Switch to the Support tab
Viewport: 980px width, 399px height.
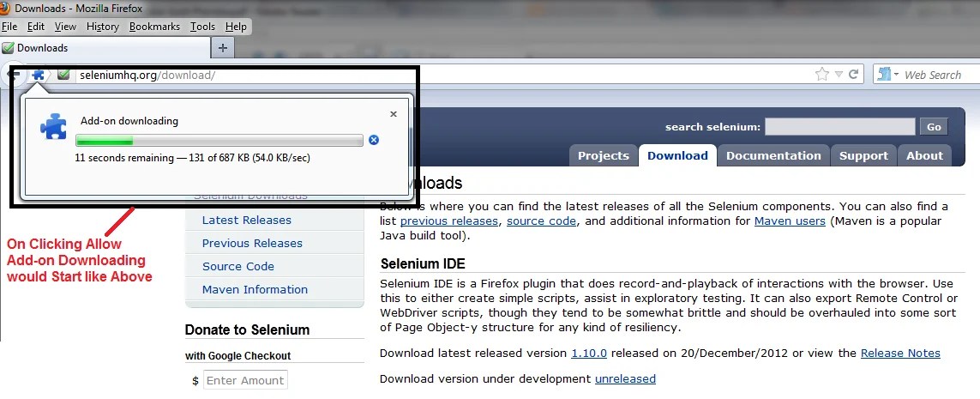click(x=863, y=155)
